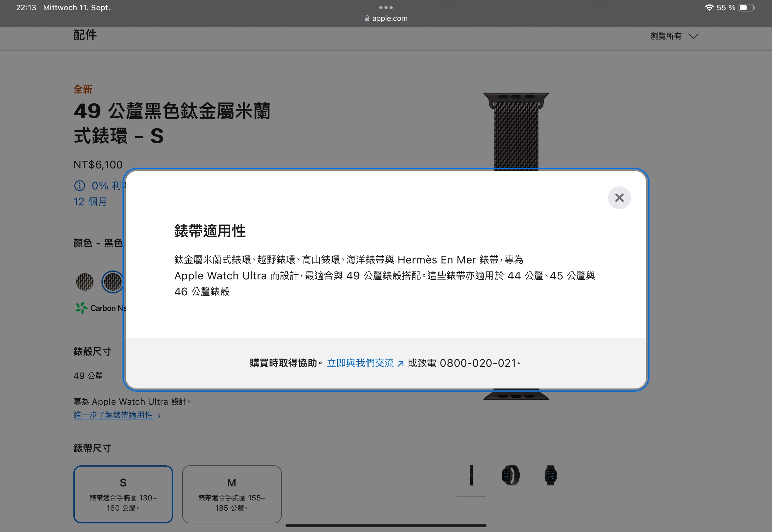Click the product title 49 公釐黑色鈦金屬米蘭式錶環
Screen dimensions: 772x532
[x=172, y=123]
